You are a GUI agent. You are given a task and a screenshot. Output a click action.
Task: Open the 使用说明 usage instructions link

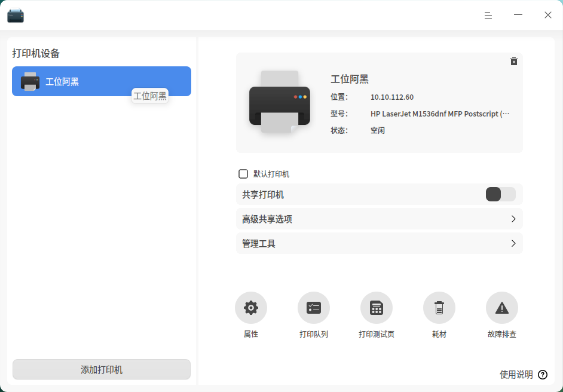tap(516, 375)
